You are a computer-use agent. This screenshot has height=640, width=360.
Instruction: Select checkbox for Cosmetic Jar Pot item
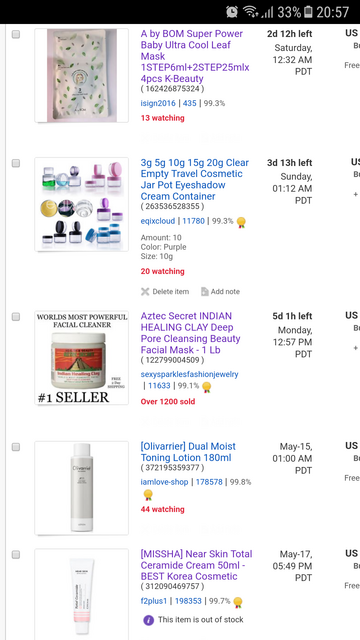coord(16,163)
